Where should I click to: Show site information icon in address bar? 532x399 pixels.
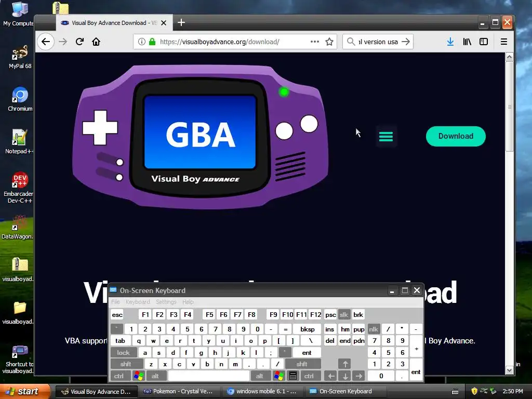point(142,42)
